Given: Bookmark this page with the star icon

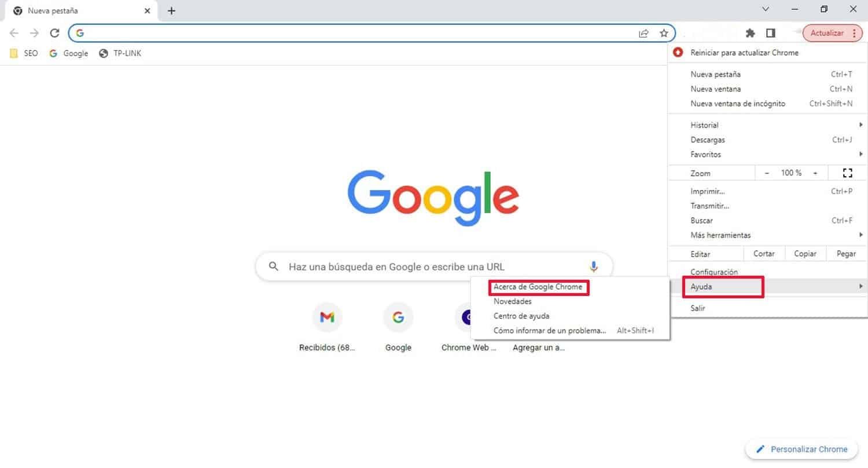Looking at the screenshot, I should [x=664, y=33].
